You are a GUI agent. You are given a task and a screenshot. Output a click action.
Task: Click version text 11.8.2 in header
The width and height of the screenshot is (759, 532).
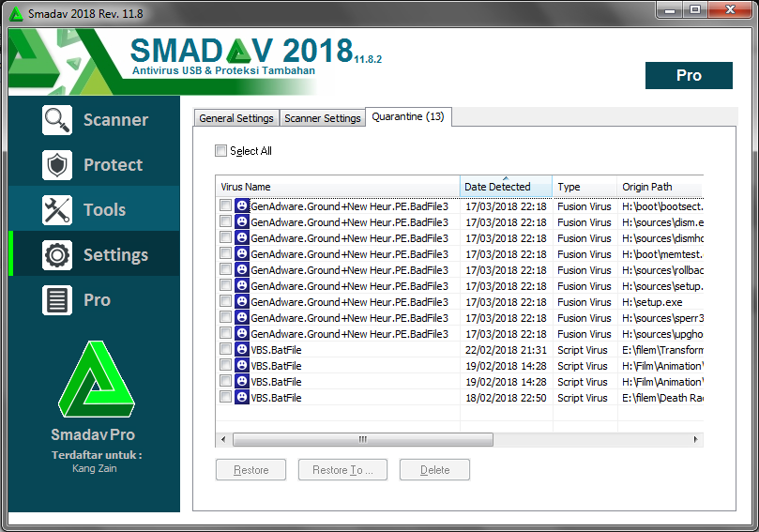click(368, 59)
